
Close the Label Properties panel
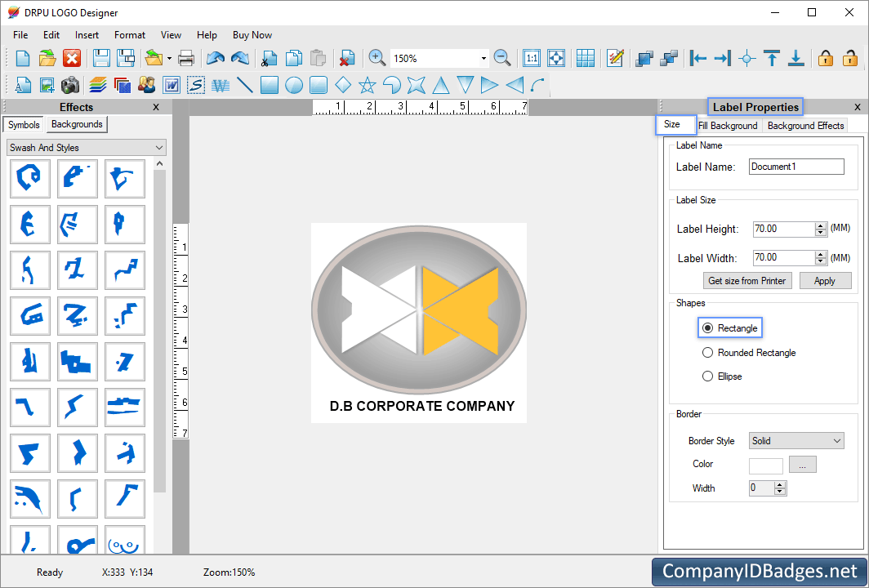pos(858,107)
